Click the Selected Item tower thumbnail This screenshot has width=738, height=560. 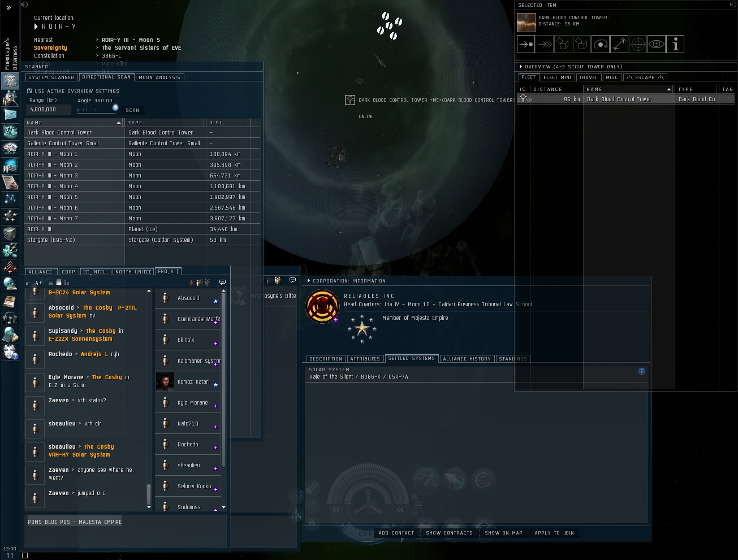[526, 22]
